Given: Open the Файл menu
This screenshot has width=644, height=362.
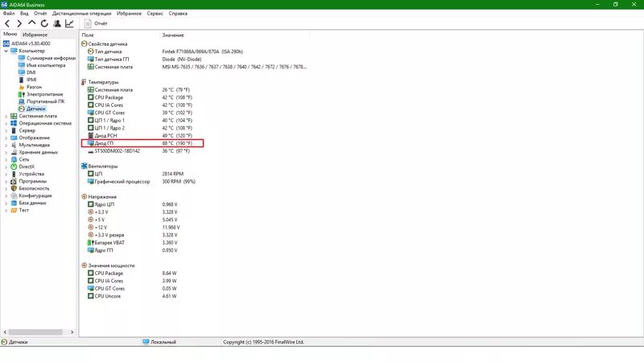Looking at the screenshot, I should click(9, 14).
